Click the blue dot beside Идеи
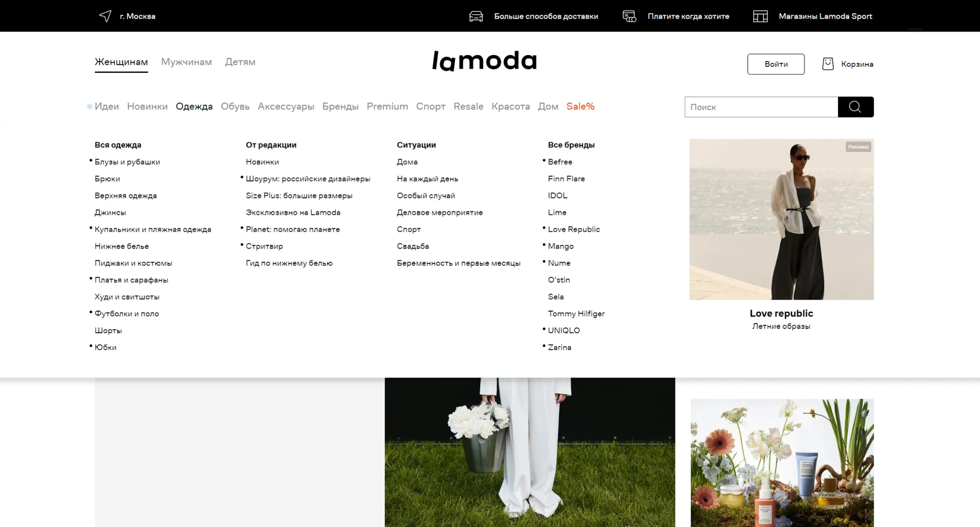Screen dimensions: 980x527 [89, 107]
